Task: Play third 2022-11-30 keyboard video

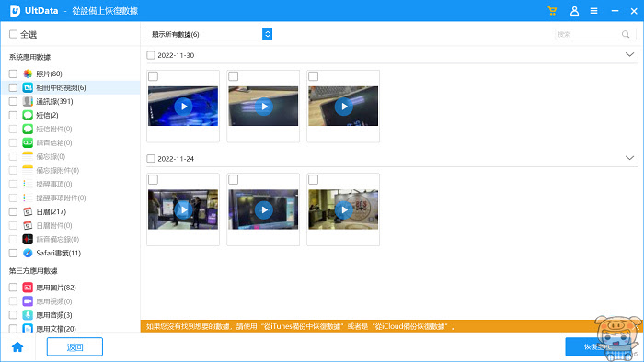Action: [x=343, y=107]
